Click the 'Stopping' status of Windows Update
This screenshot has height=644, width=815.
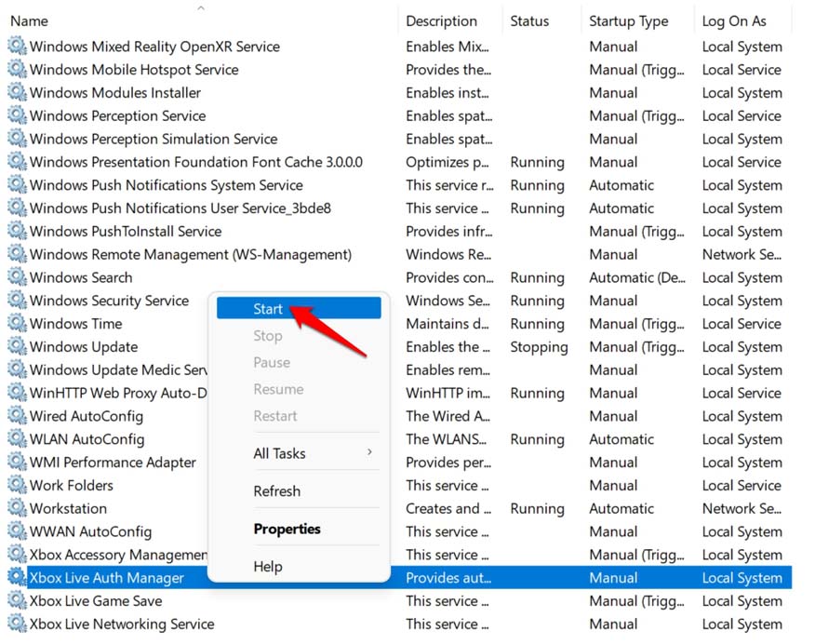(x=539, y=347)
